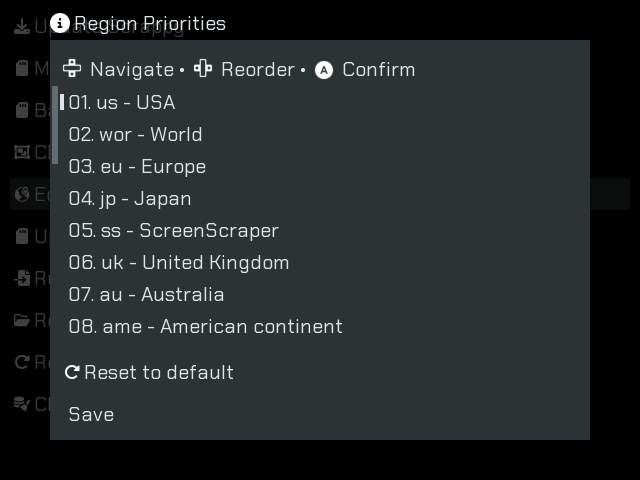The height and width of the screenshot is (480, 640).
Task: Pick the 05. ss - ScreenScraper entry
Action: 173,230
